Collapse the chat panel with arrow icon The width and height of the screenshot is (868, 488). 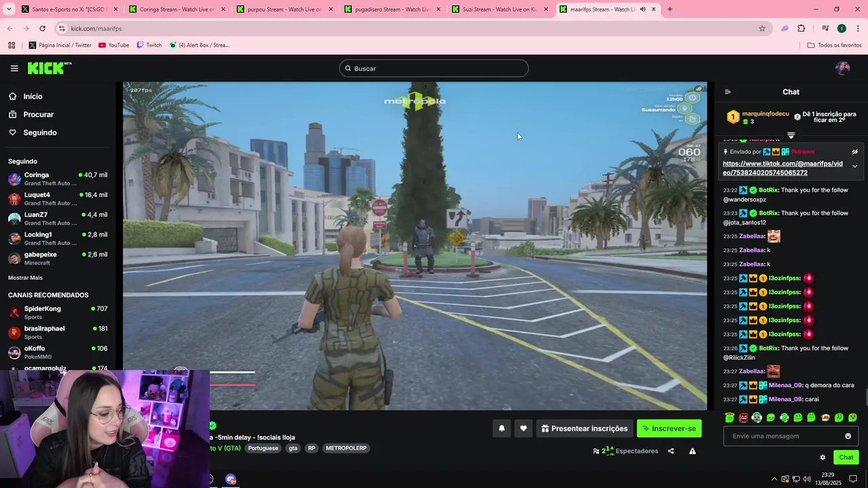point(728,92)
